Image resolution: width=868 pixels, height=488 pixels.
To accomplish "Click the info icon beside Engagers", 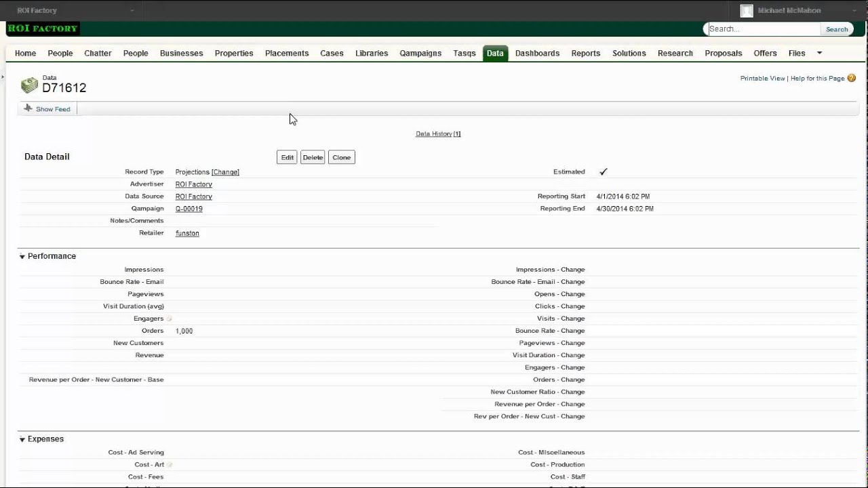I will [170, 319].
